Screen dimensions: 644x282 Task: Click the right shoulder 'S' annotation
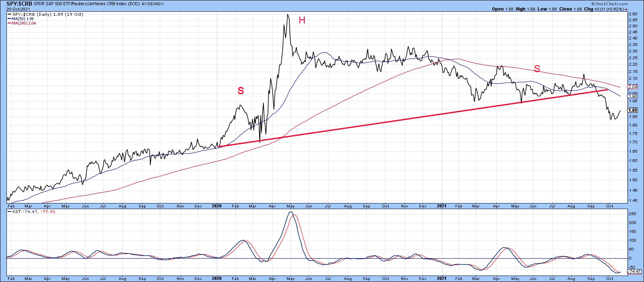(537, 69)
